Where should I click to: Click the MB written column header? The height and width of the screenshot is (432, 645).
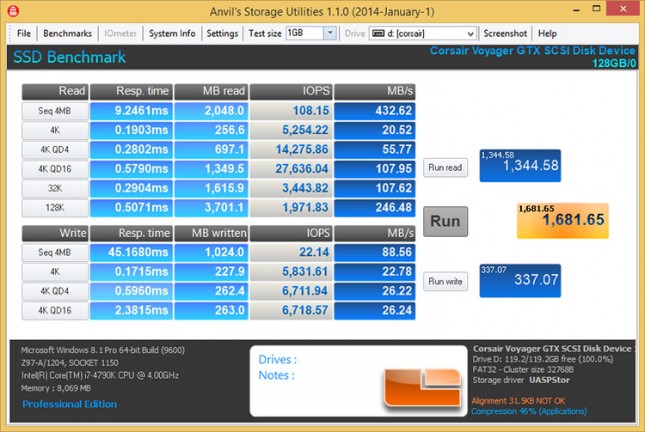pos(211,233)
